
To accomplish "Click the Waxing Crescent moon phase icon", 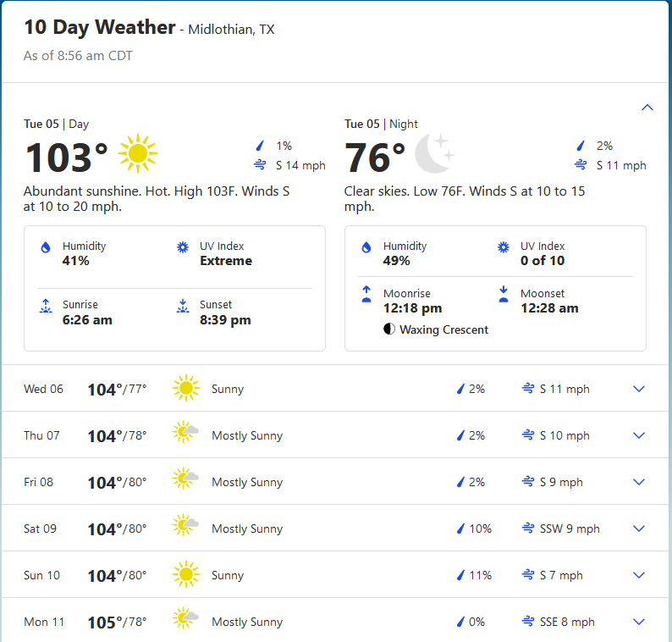I will (x=389, y=329).
